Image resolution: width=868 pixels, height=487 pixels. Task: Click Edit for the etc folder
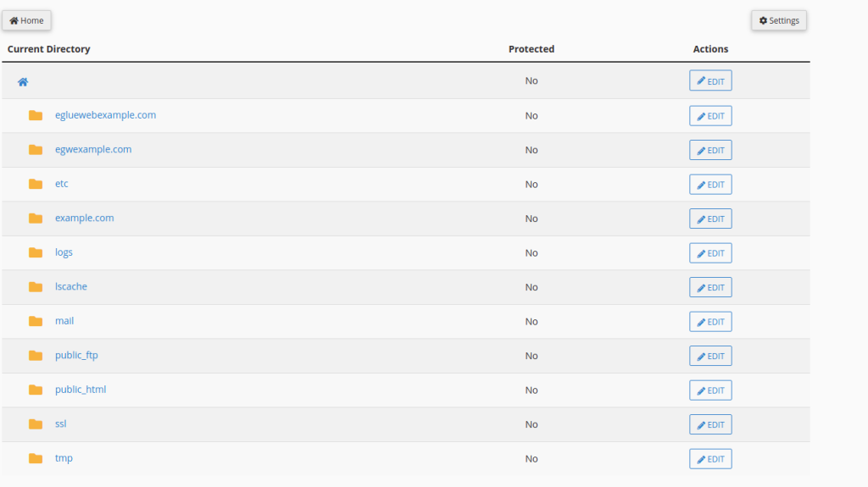(x=710, y=185)
